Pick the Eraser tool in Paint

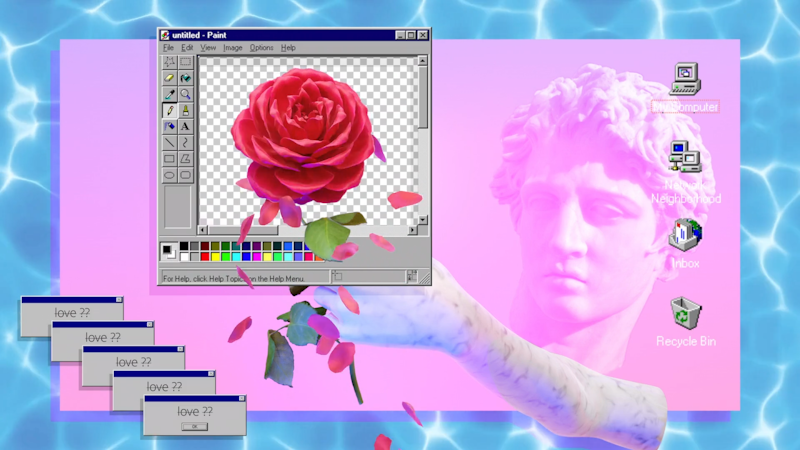pyautogui.click(x=169, y=78)
